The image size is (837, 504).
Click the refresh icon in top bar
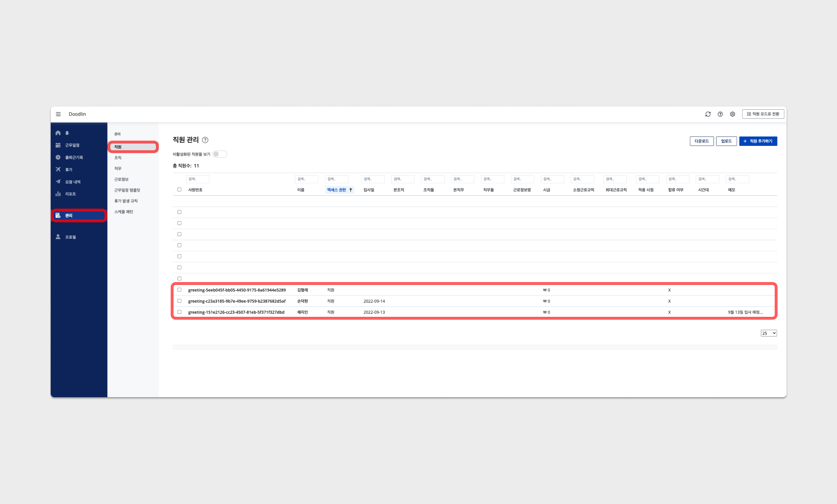point(708,114)
